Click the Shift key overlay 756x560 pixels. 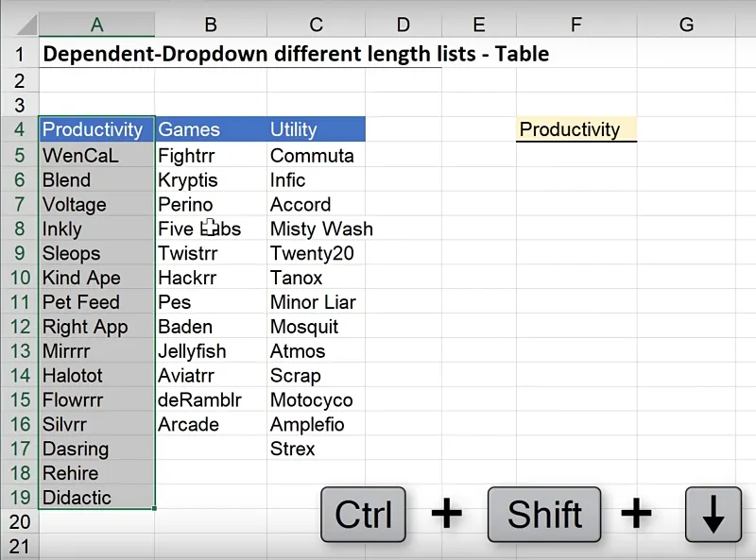[x=544, y=515]
